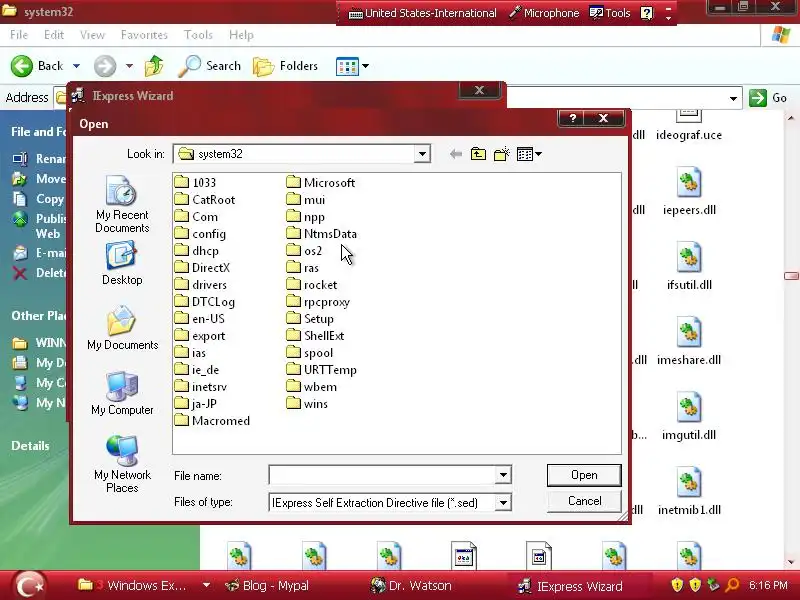The width and height of the screenshot is (800, 600).
Task: Switch to Dr. Watson taskbar item
Action: pos(411,586)
